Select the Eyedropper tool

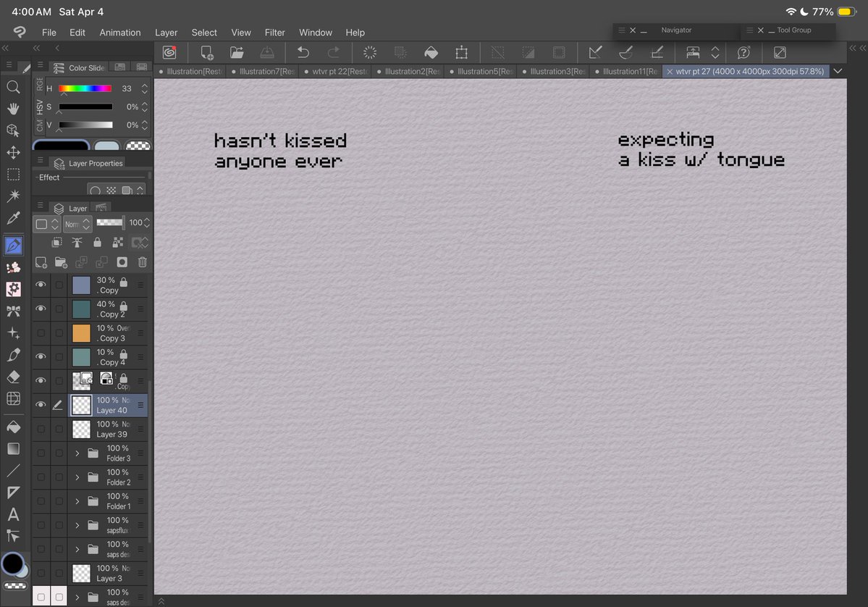click(x=13, y=217)
